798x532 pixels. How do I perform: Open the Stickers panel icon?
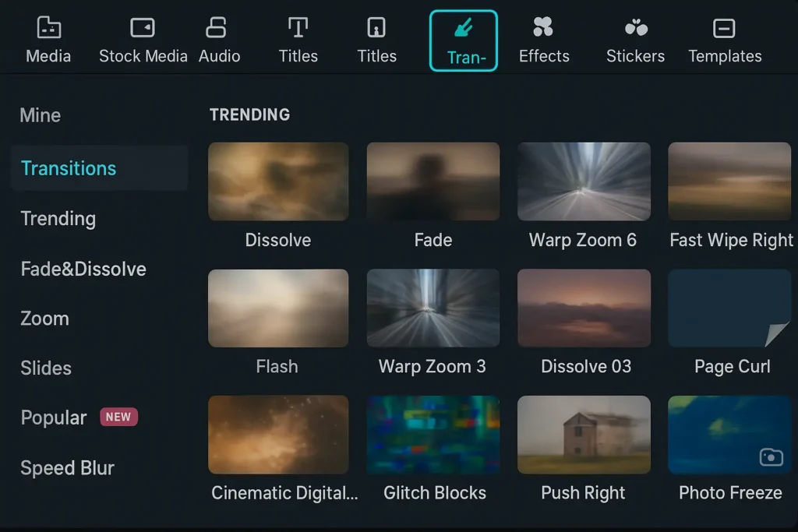635,29
